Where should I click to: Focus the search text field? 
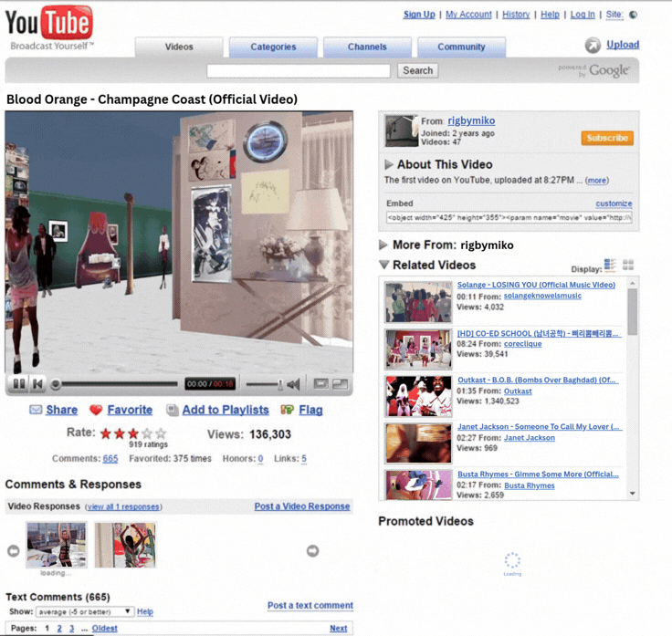coord(299,70)
